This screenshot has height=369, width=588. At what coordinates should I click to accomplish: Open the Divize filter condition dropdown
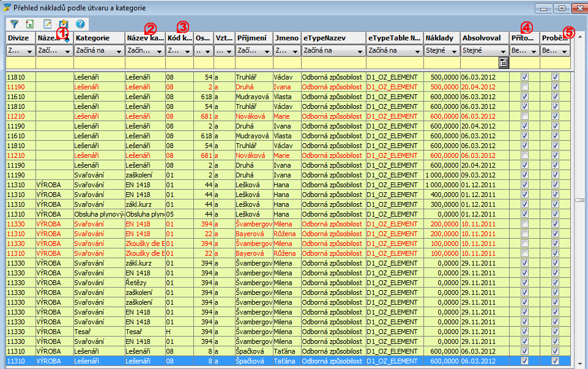30,51
